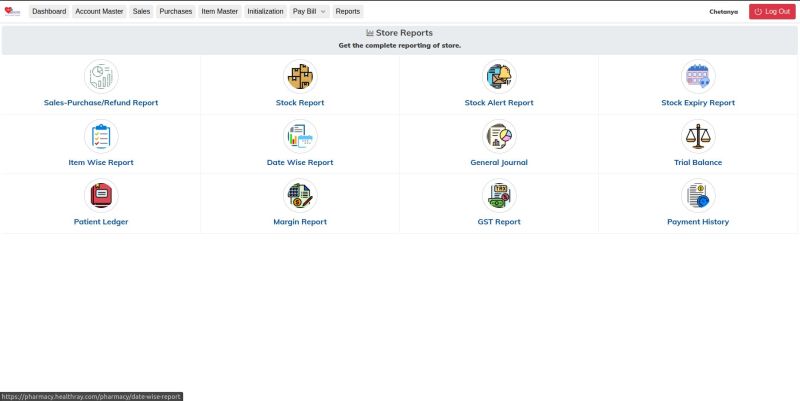The height and width of the screenshot is (401, 800).
Task: Click the Date Wise Report icon
Action: click(300, 136)
